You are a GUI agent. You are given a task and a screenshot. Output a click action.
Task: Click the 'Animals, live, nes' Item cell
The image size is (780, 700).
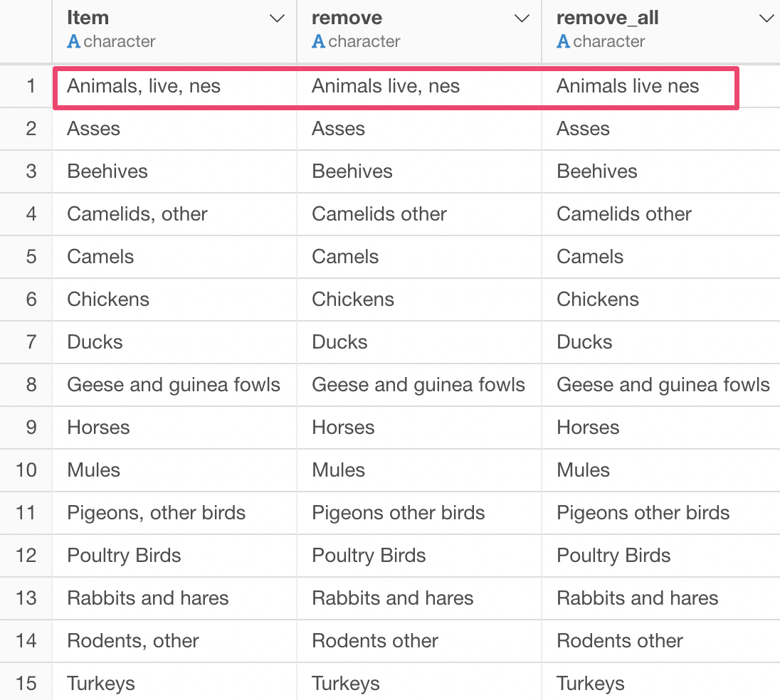144,86
